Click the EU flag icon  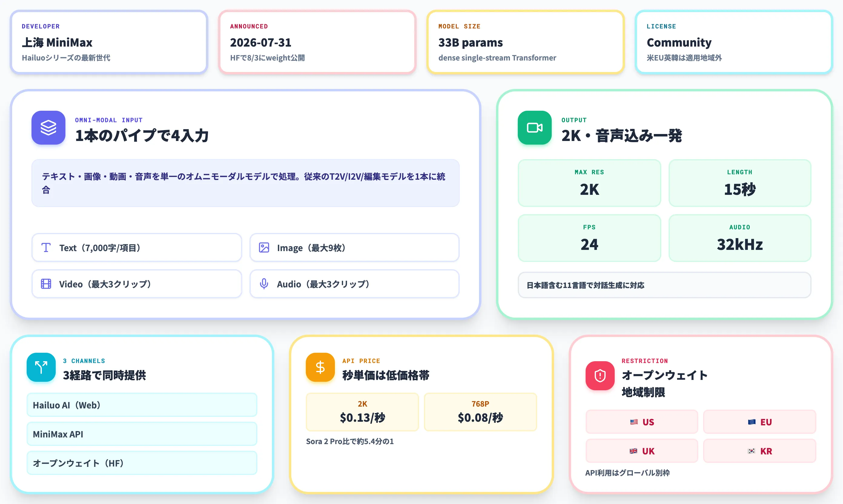coord(752,422)
